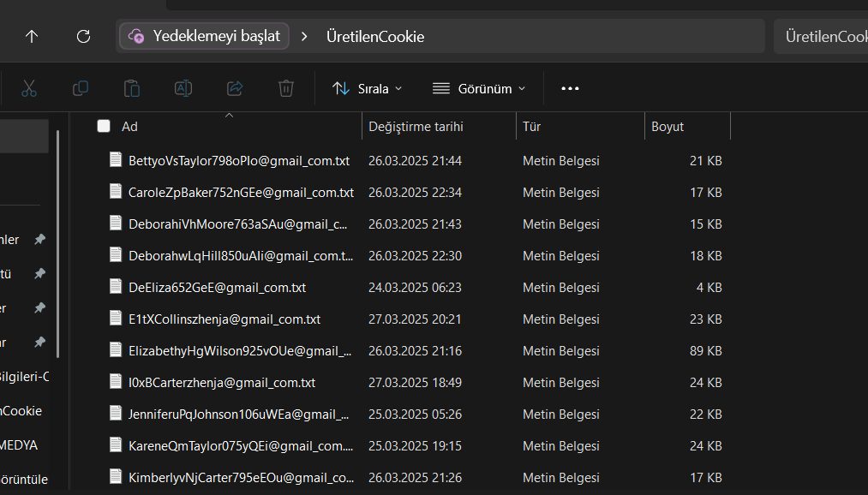Viewport: 868px width, 495px height.
Task: Toggle the select-all checkbox beside Ad
Action: (104, 126)
